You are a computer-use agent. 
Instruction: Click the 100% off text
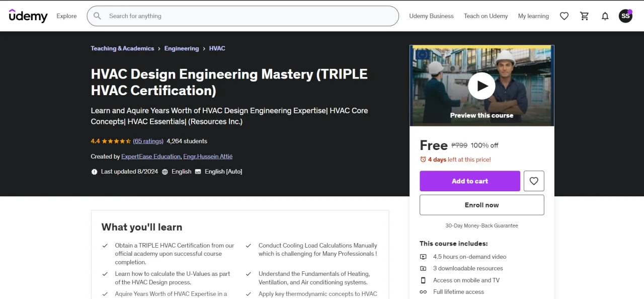(x=485, y=145)
